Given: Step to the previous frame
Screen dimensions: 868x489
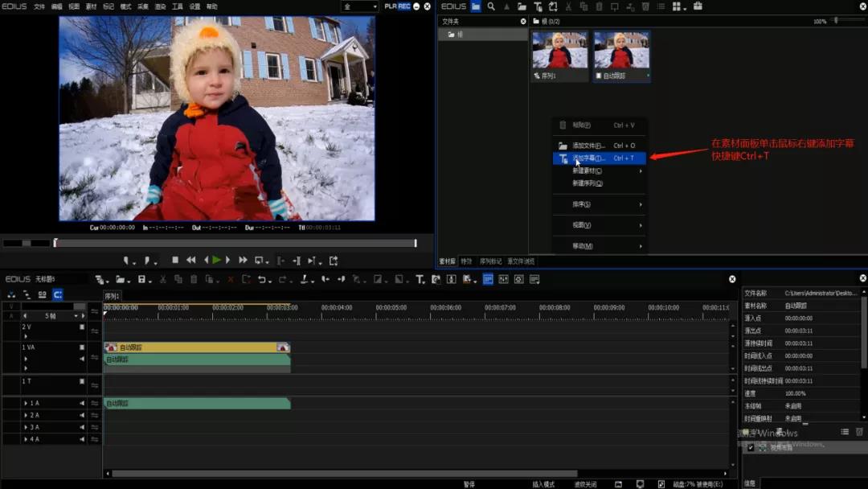Looking at the screenshot, I should [x=206, y=260].
